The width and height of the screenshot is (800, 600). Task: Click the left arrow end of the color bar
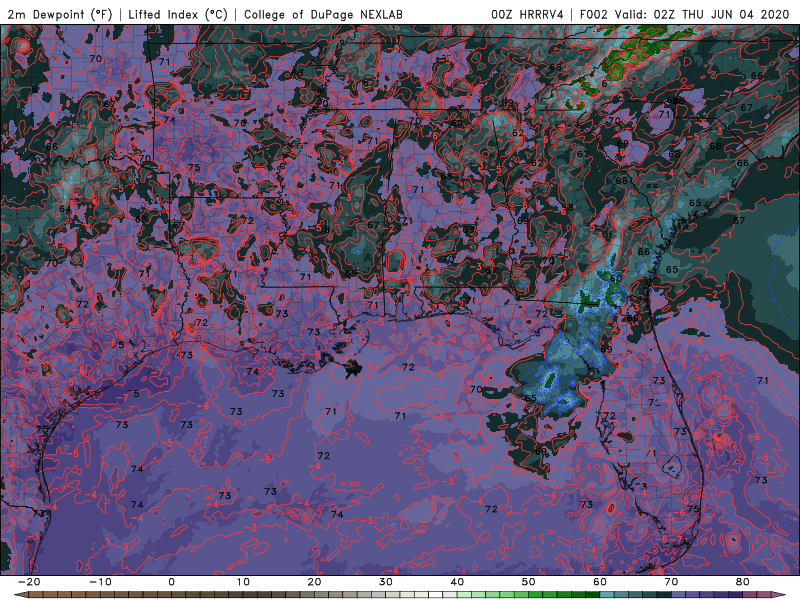pyautogui.click(x=21, y=594)
